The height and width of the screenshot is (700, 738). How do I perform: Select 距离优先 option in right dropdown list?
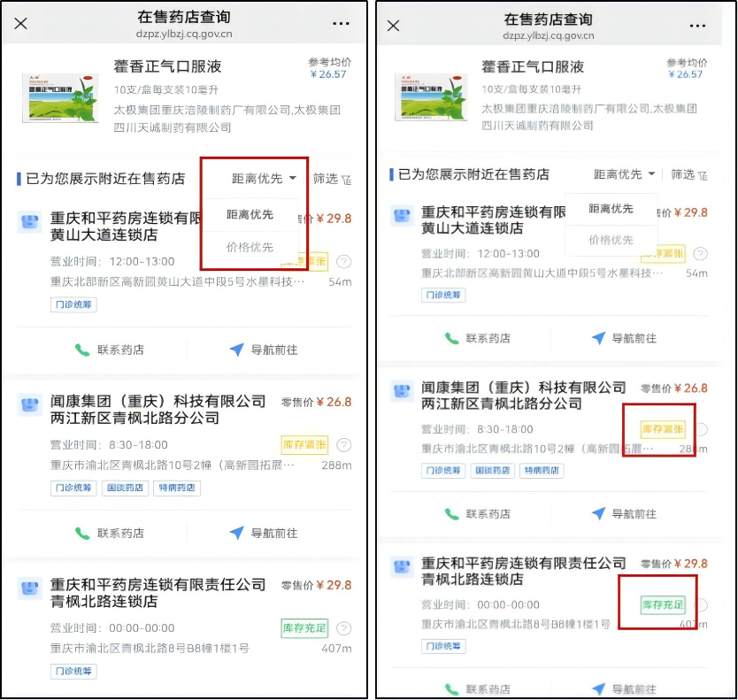pyautogui.click(x=611, y=209)
